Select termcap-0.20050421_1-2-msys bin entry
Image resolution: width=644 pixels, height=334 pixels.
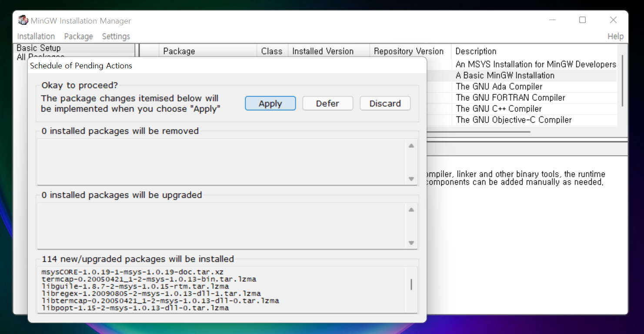[149, 279]
